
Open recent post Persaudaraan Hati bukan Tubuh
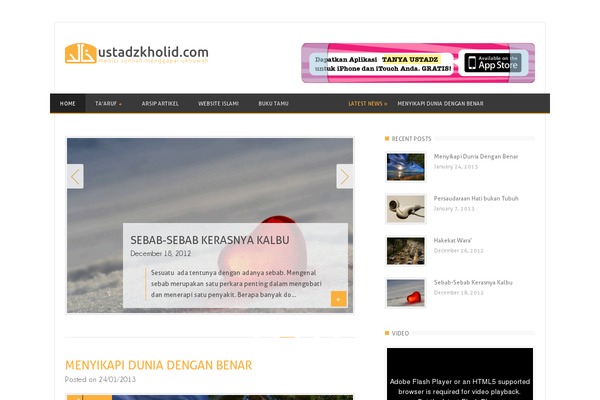pos(476,198)
